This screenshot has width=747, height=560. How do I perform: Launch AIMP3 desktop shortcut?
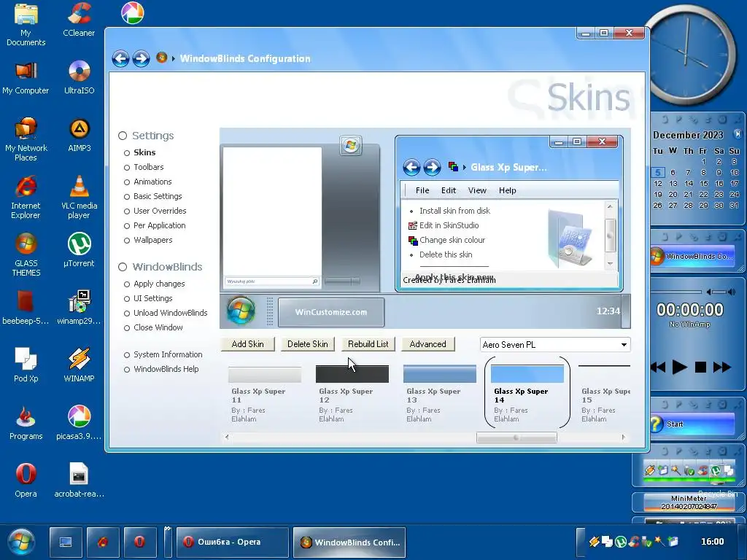tap(79, 135)
